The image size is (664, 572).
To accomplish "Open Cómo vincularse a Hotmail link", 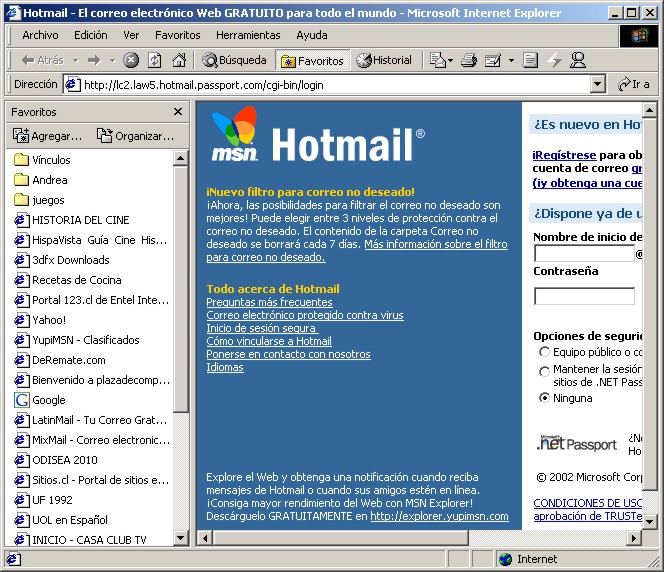I will [x=269, y=341].
